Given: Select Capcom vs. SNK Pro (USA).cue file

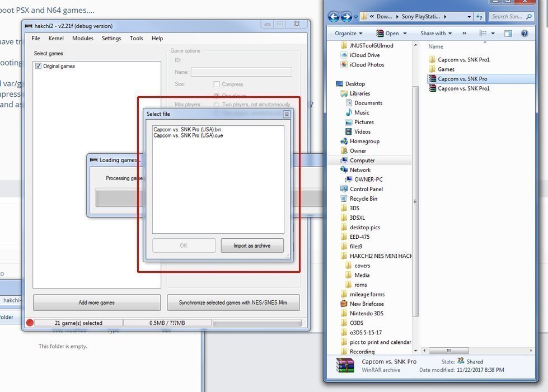Looking at the screenshot, I should [188, 135].
